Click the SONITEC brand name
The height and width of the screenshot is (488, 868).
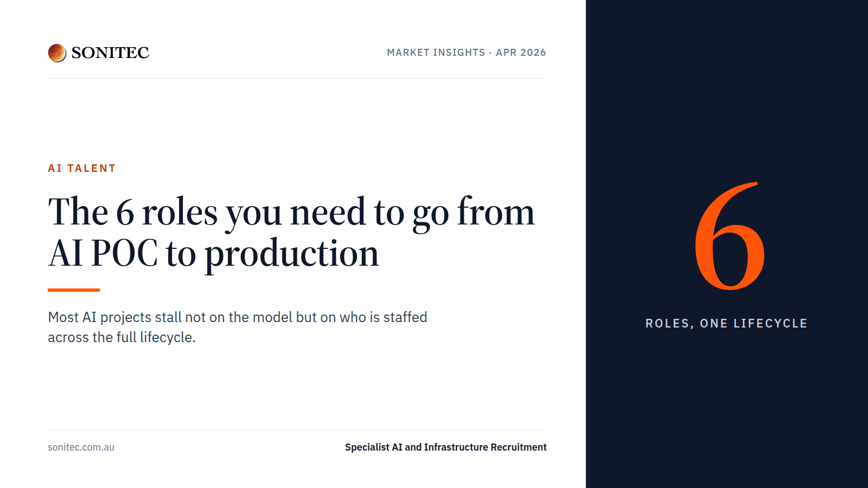110,53
